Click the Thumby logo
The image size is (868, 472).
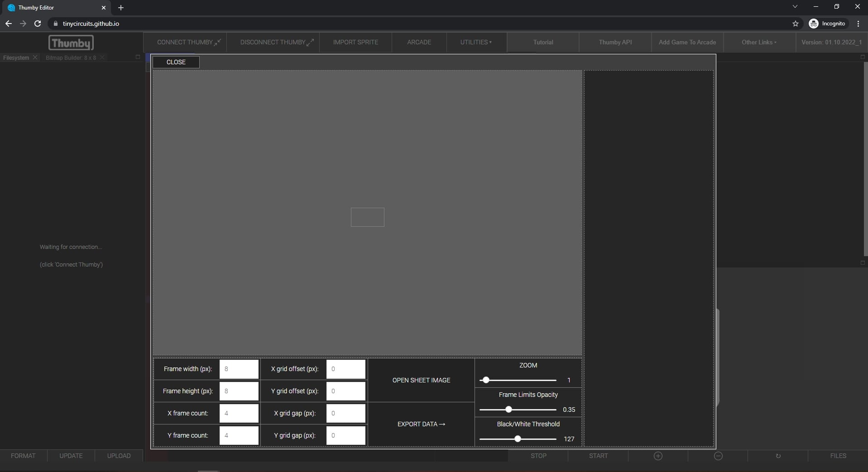point(71,43)
